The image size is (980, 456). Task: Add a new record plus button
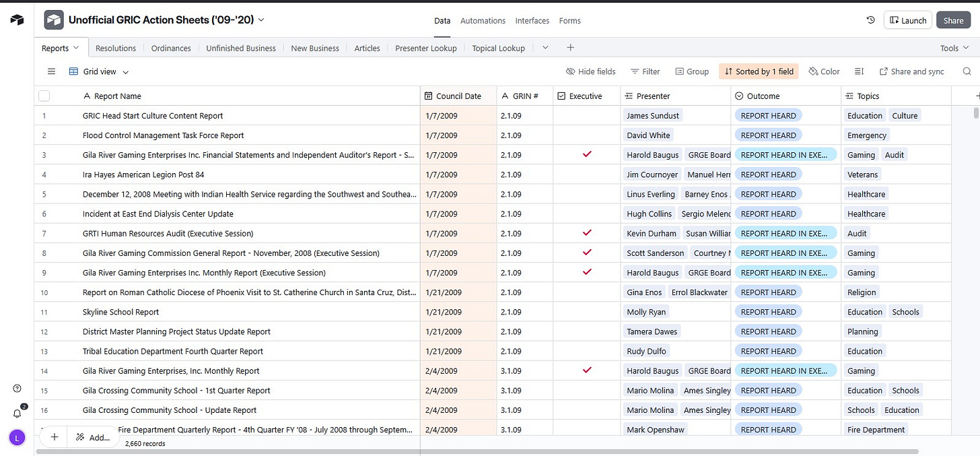(x=55, y=436)
